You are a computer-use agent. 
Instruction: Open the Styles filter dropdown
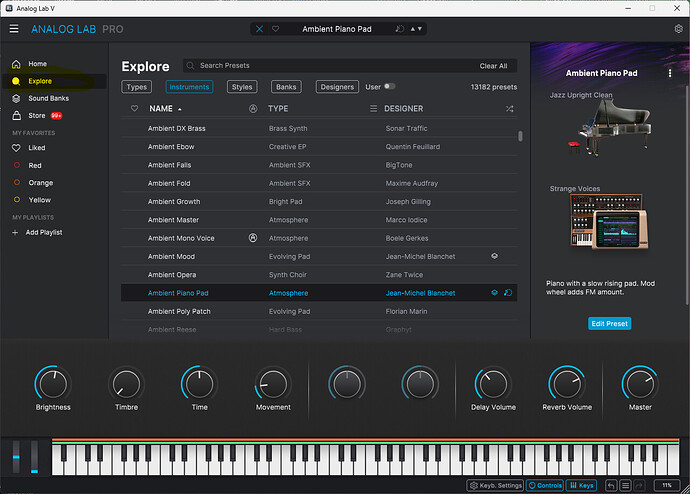coord(242,87)
